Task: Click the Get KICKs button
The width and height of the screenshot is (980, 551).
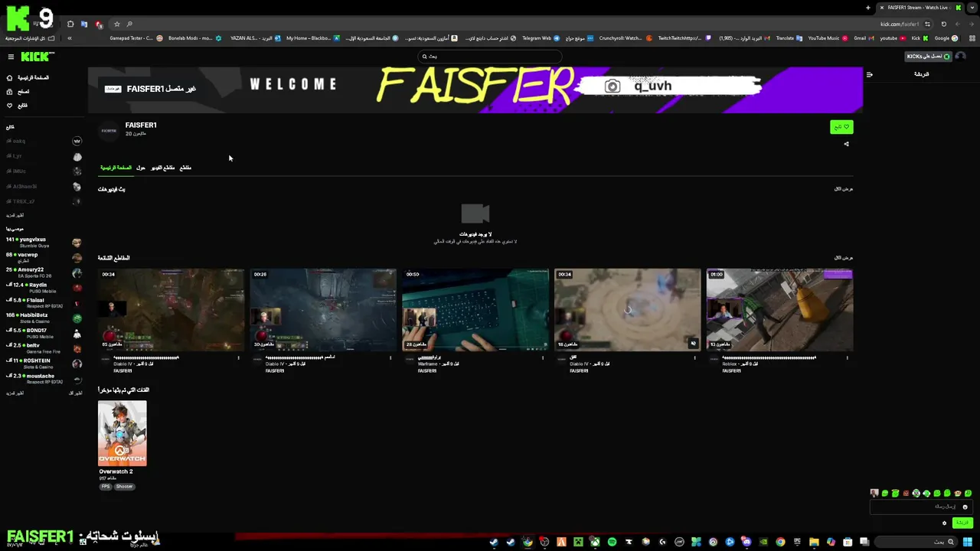Action: 928,56
